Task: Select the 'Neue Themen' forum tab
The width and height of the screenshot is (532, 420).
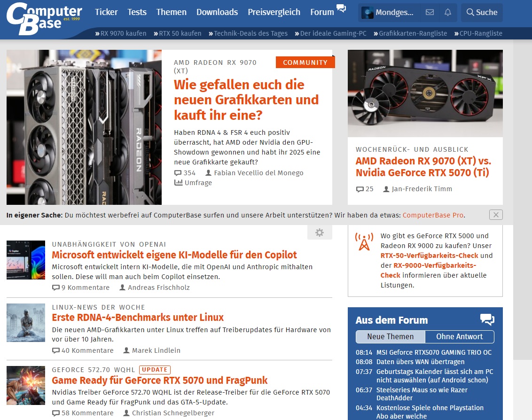Action: click(390, 336)
